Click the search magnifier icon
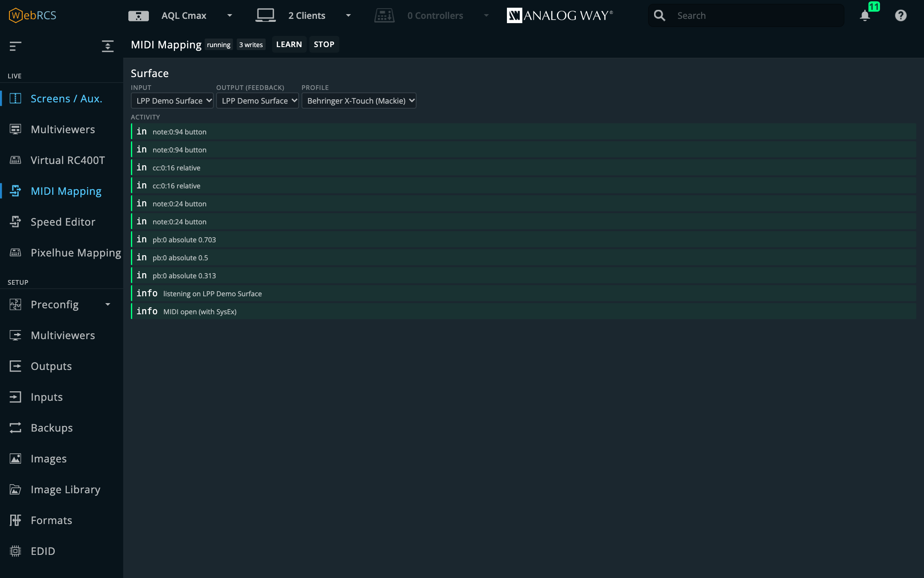Image resolution: width=924 pixels, height=578 pixels. pyautogui.click(x=660, y=15)
